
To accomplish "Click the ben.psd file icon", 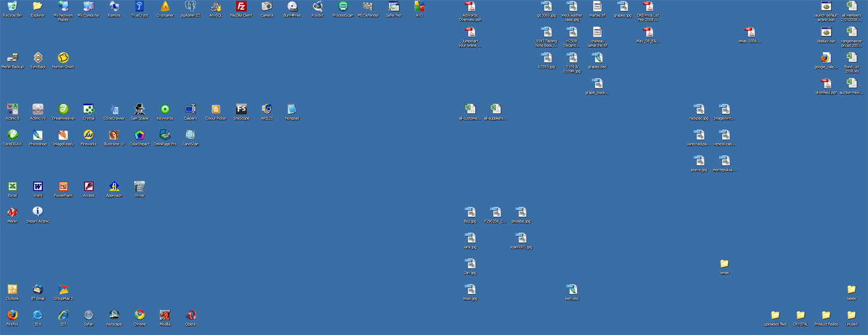I will 572,289.
